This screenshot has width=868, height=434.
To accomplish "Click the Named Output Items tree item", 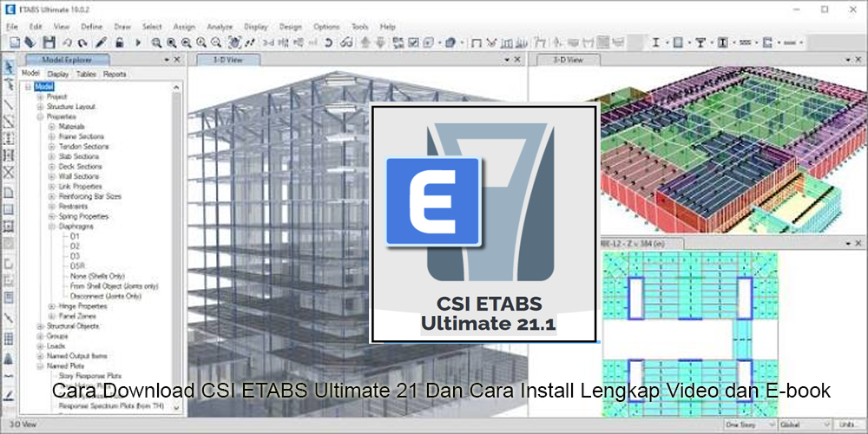I will click(77, 356).
